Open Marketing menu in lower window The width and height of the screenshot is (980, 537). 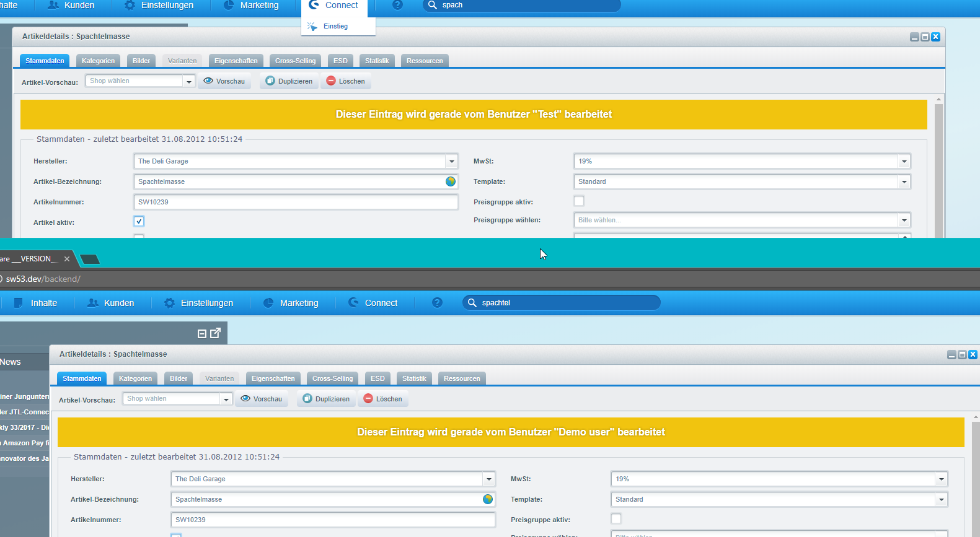coord(291,303)
